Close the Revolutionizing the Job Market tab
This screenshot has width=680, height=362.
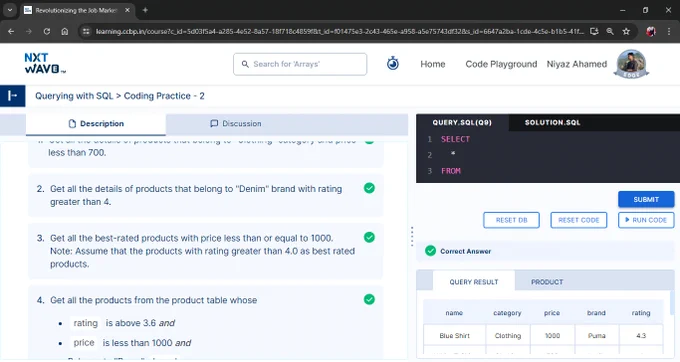click(x=127, y=10)
